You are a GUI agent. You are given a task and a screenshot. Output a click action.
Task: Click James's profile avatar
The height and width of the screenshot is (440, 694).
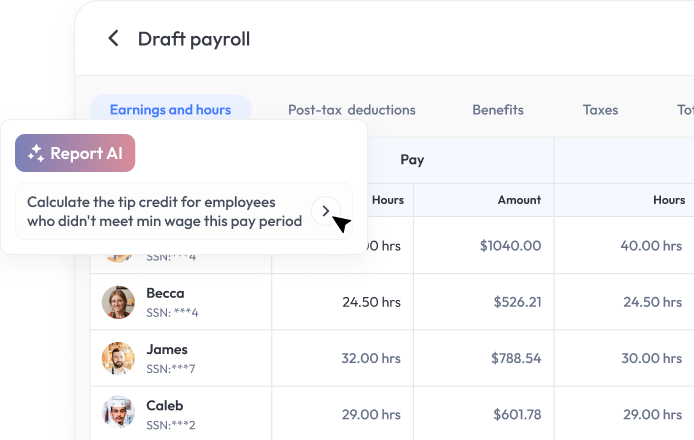pos(118,358)
